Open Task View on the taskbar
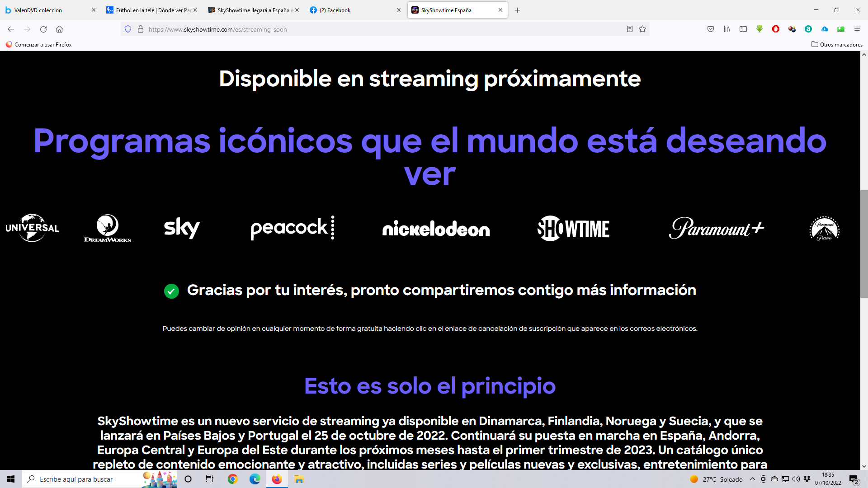 tap(210, 479)
